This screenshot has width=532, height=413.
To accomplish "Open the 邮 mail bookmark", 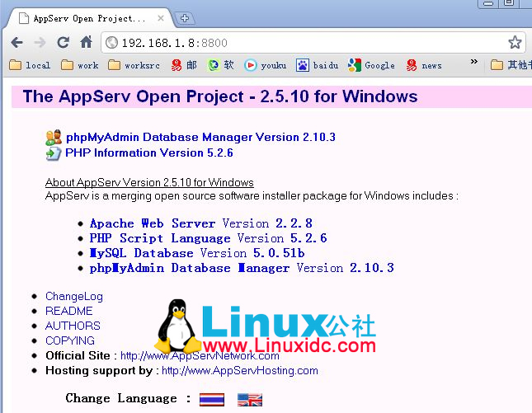I will pos(184,65).
